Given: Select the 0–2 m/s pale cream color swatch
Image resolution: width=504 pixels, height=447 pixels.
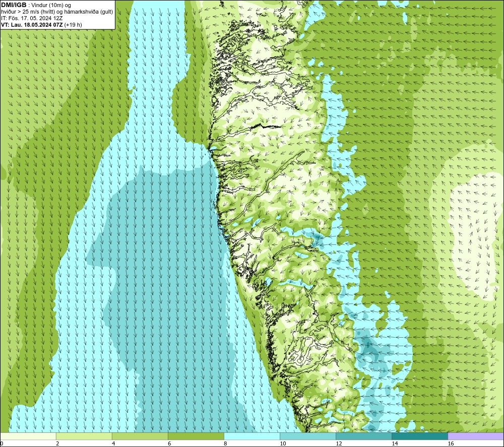Looking at the screenshot, I should coord(28,436).
